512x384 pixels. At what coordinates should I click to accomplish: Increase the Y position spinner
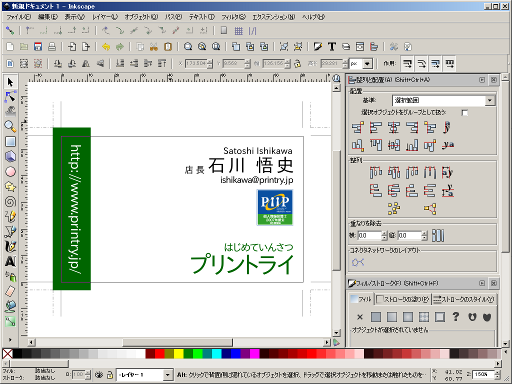point(247,61)
